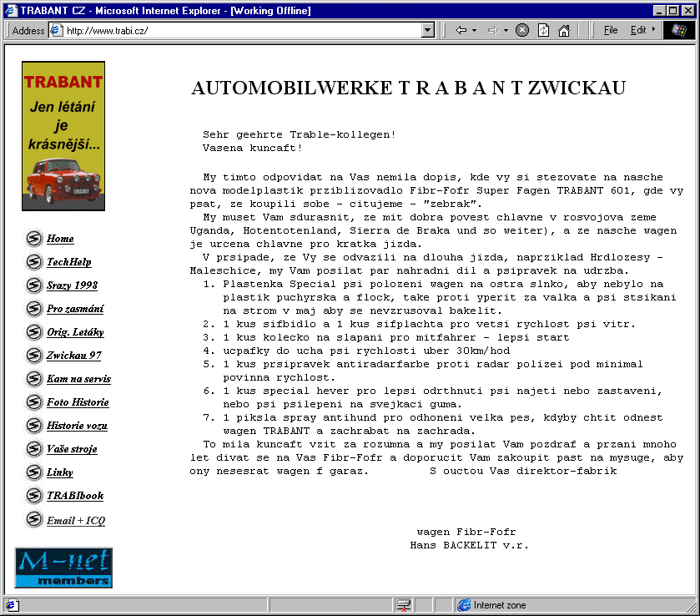
Task: Click the 'Hans BACKELIT v.r.' signature text
Action: [x=469, y=545]
